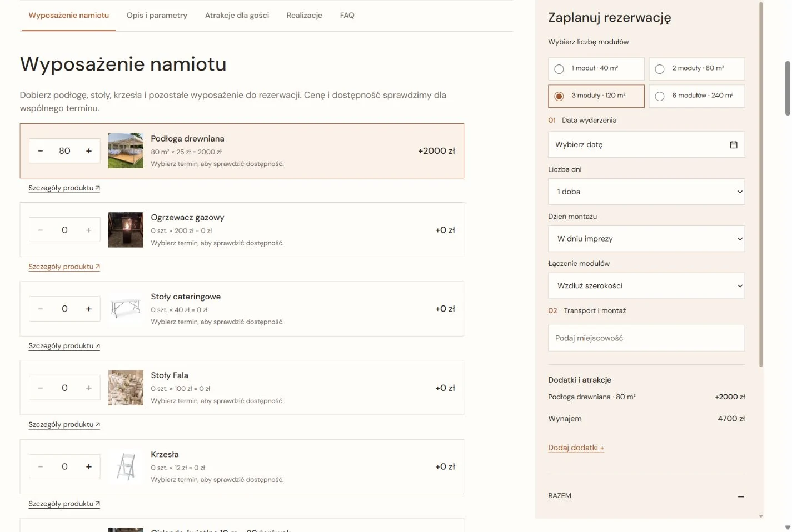Pick the 6 modułów · 240 m² option
Screen dimensions: 792x532
pyautogui.click(x=697, y=96)
